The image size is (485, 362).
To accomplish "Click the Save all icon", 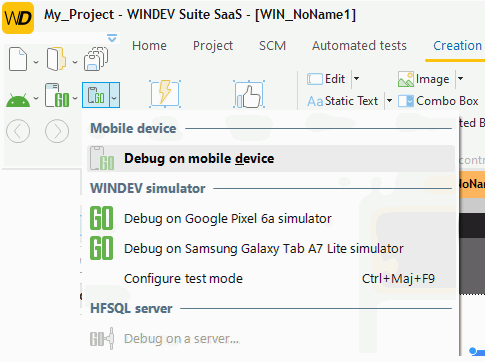I will point(96,59).
